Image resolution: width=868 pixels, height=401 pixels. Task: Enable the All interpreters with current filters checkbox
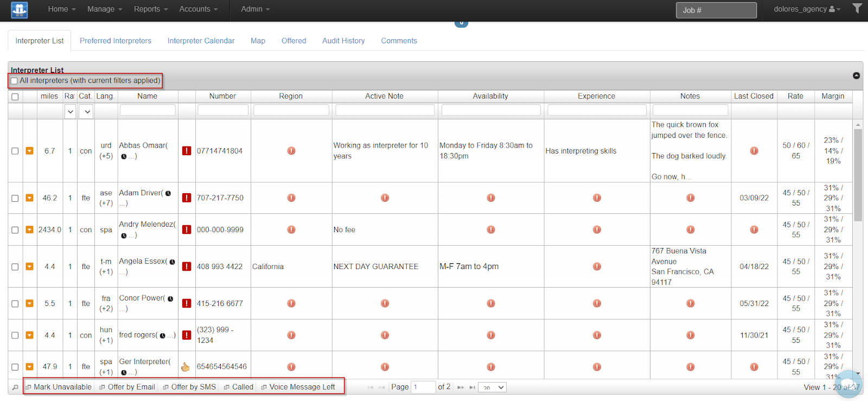pyautogui.click(x=14, y=81)
